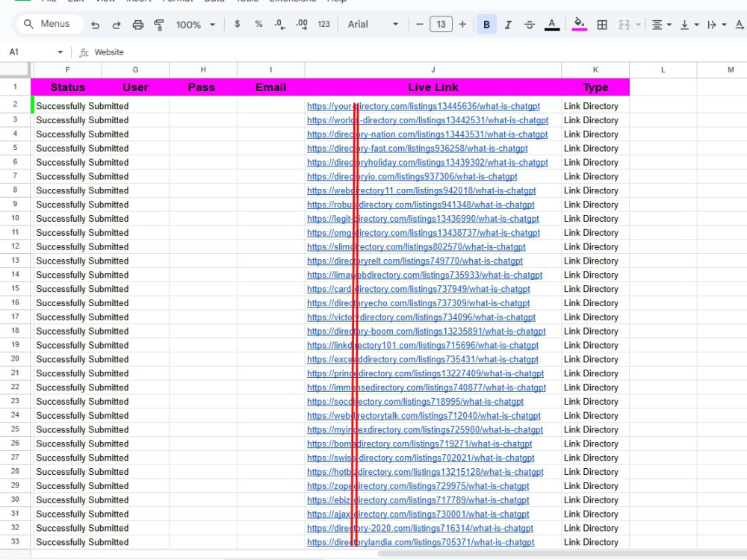Viewport: 747px width, 560px height.
Task: Open the immensedirectory.com link
Action: pyautogui.click(x=427, y=388)
